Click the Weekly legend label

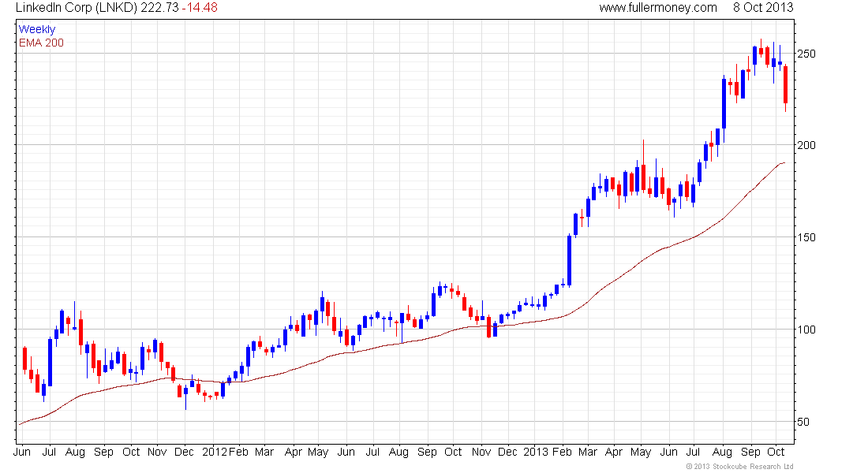[x=37, y=29]
